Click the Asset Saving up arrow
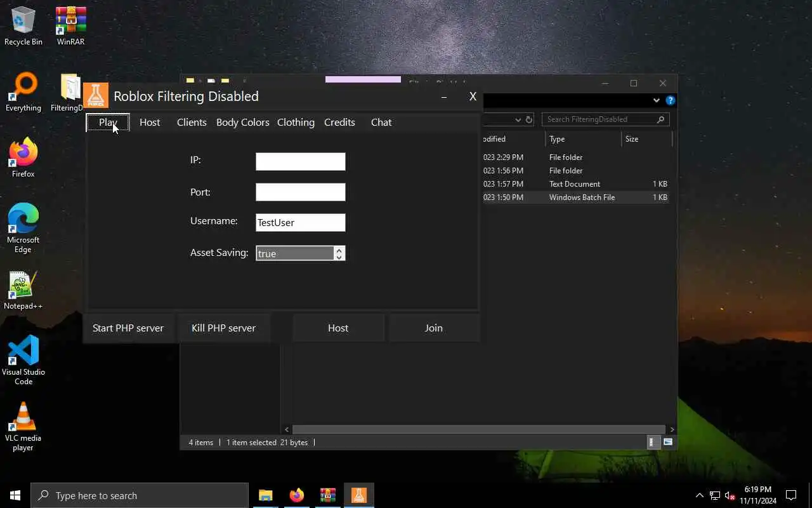 coord(339,250)
